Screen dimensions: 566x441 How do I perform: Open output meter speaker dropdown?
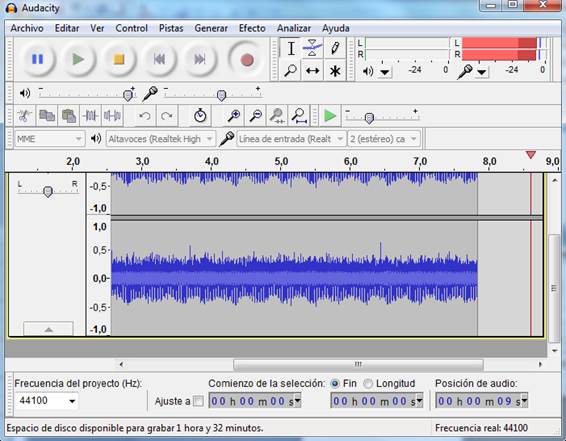pyautogui.click(x=385, y=72)
